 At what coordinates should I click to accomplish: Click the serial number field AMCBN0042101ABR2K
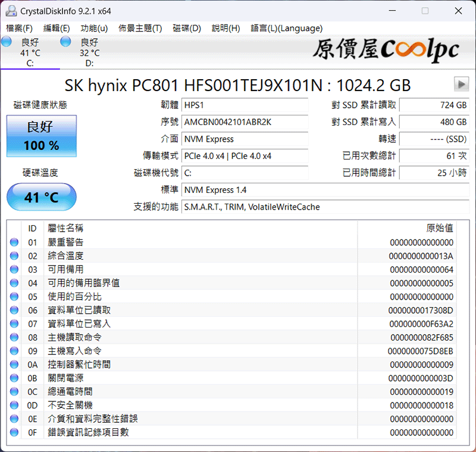(x=245, y=122)
